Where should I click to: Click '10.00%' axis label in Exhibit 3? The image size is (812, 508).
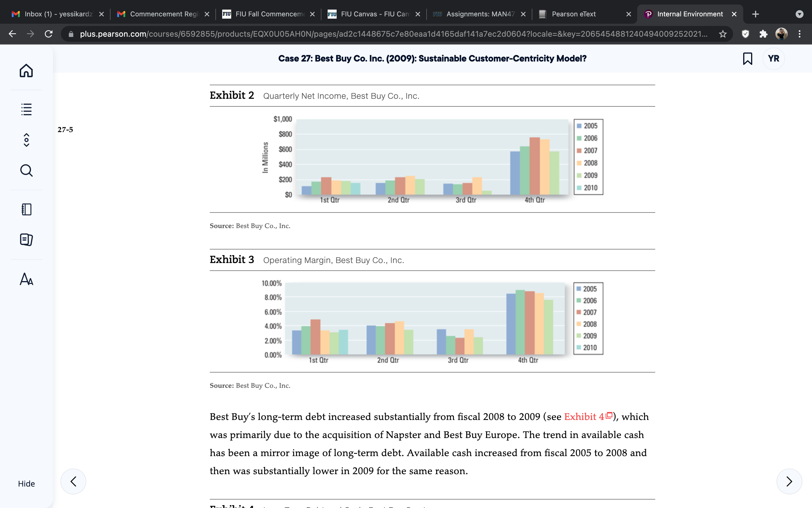(x=272, y=283)
